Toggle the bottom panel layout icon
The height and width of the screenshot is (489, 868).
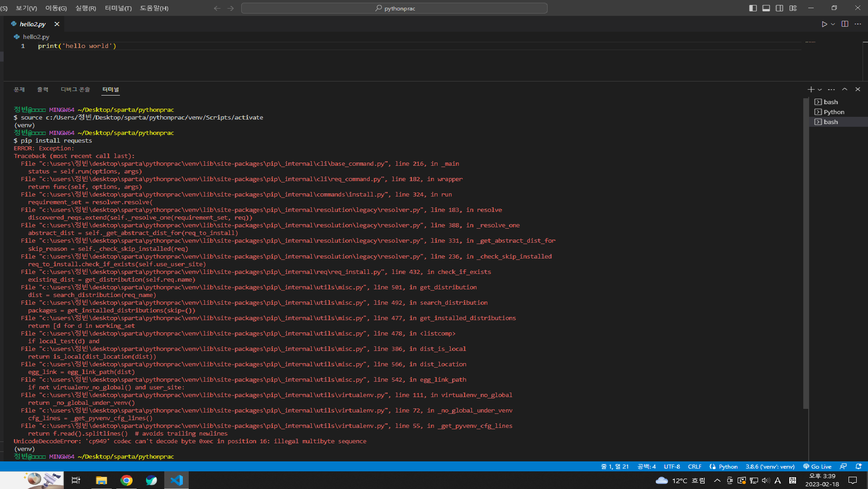click(766, 8)
